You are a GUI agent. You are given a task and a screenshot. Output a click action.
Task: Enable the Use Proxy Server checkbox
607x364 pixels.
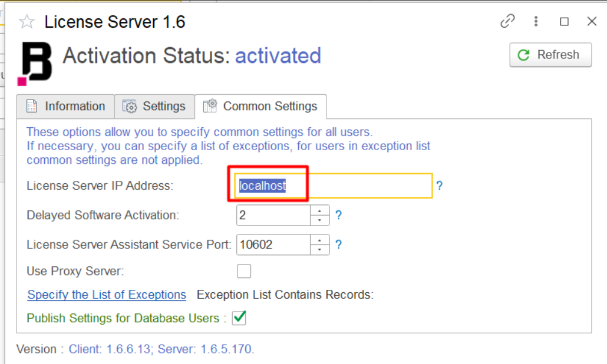[243, 271]
